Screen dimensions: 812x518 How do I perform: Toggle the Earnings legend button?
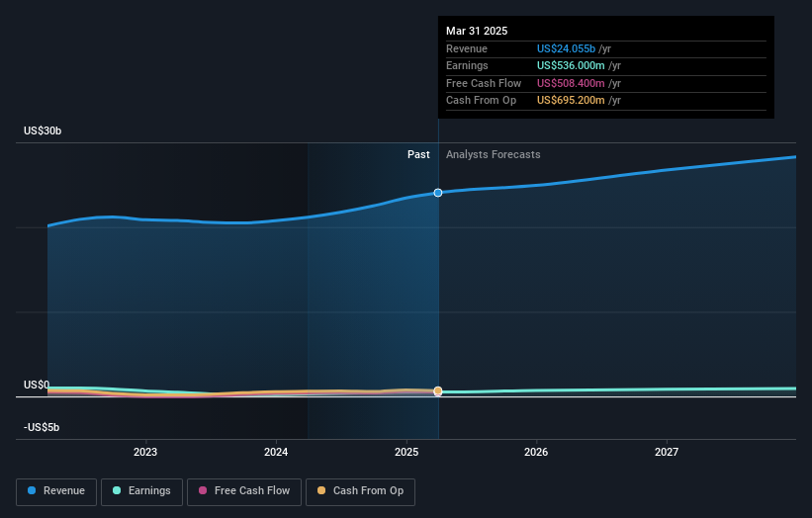click(x=141, y=491)
